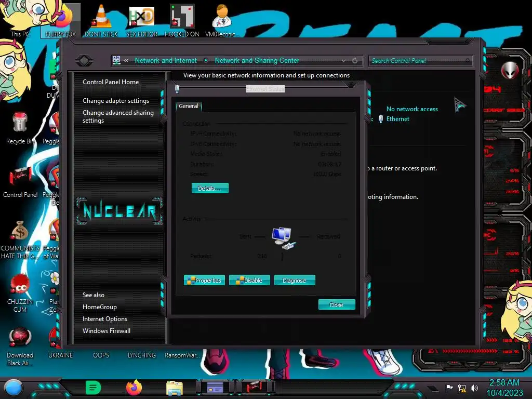
Task: Open Control Panel Home link
Action: pos(111,82)
